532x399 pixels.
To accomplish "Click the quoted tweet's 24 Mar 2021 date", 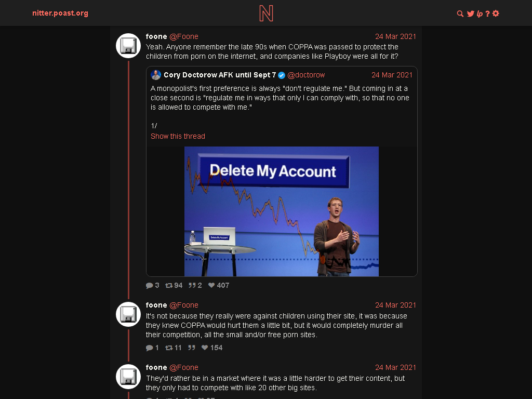I will click(x=392, y=75).
